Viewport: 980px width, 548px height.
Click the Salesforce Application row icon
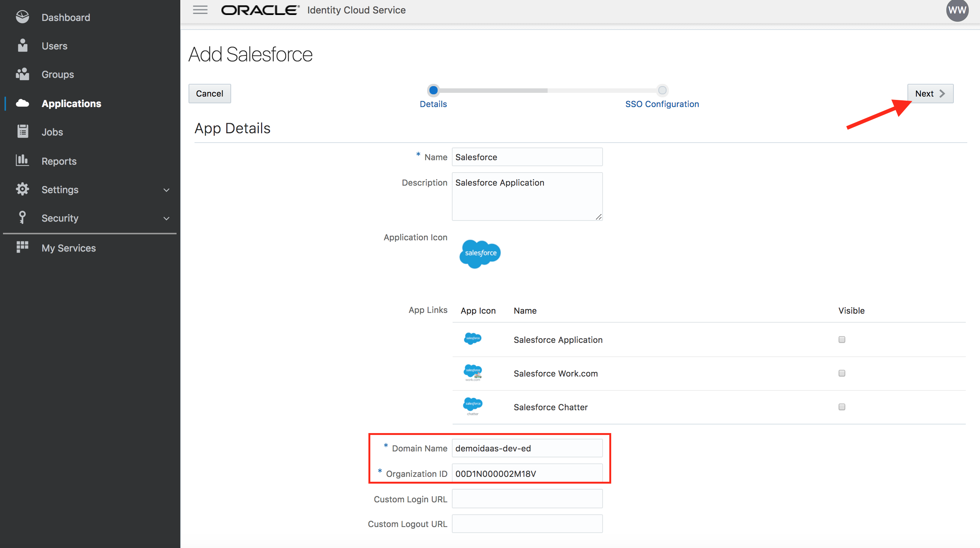[x=472, y=338]
